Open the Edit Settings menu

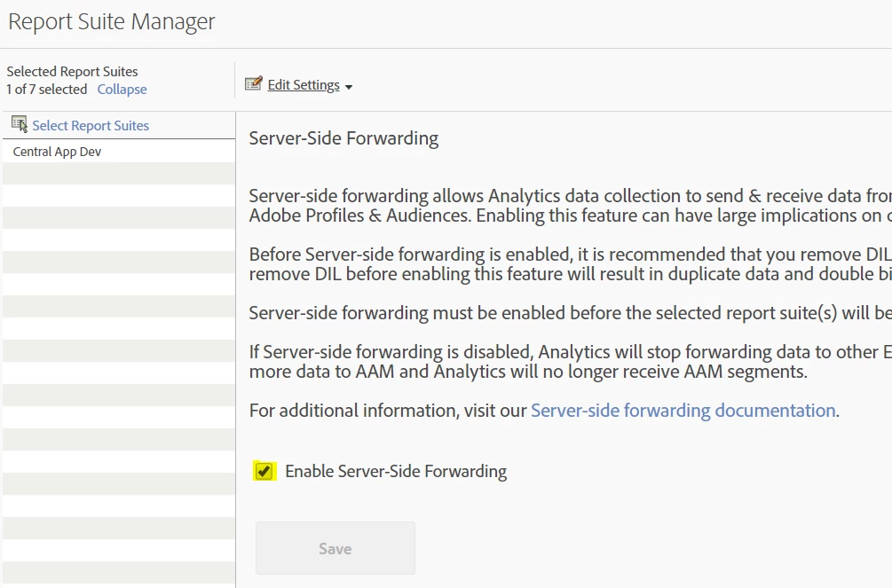(304, 85)
